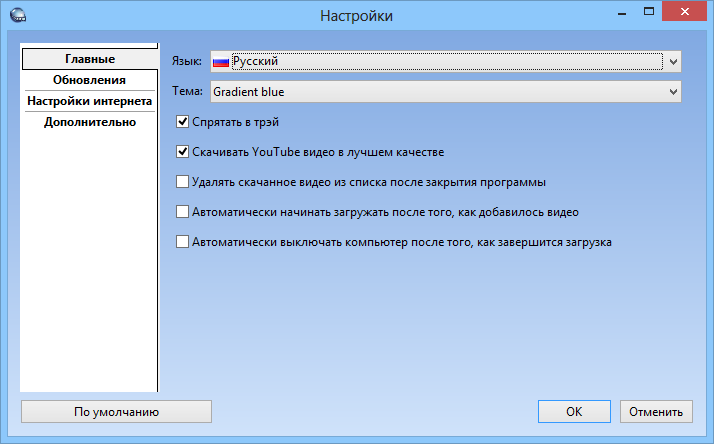Open the Обновления tab
The image size is (714, 444).
pyautogui.click(x=90, y=80)
